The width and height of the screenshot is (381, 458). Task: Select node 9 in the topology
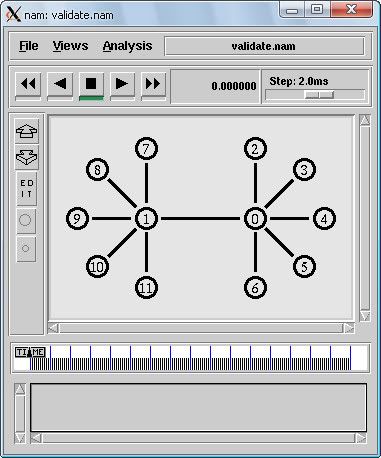tap(77, 219)
